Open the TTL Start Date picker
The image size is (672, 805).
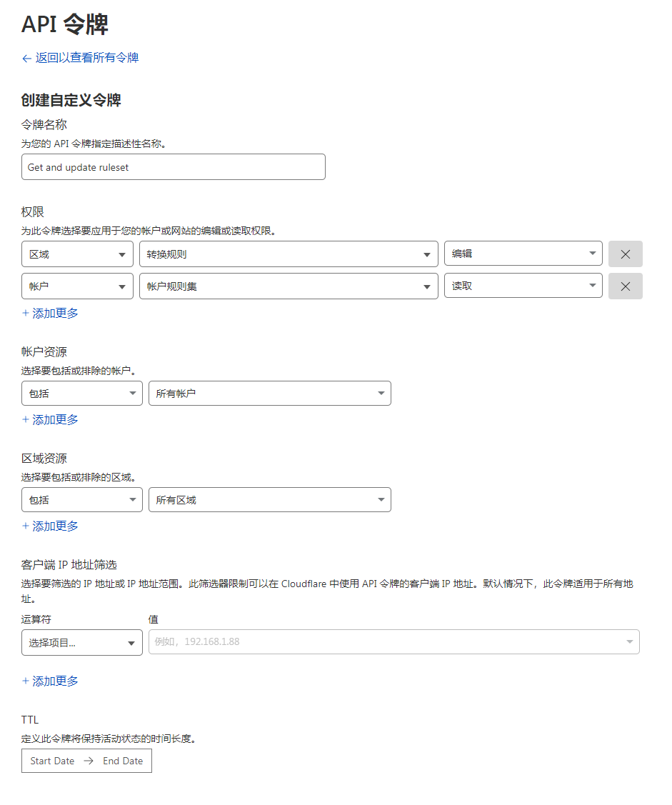click(x=53, y=761)
